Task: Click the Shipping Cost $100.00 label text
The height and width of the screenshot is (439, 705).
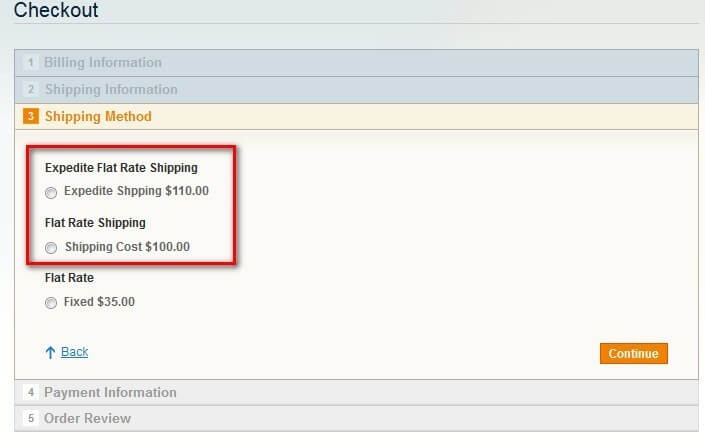Action: [x=127, y=247]
